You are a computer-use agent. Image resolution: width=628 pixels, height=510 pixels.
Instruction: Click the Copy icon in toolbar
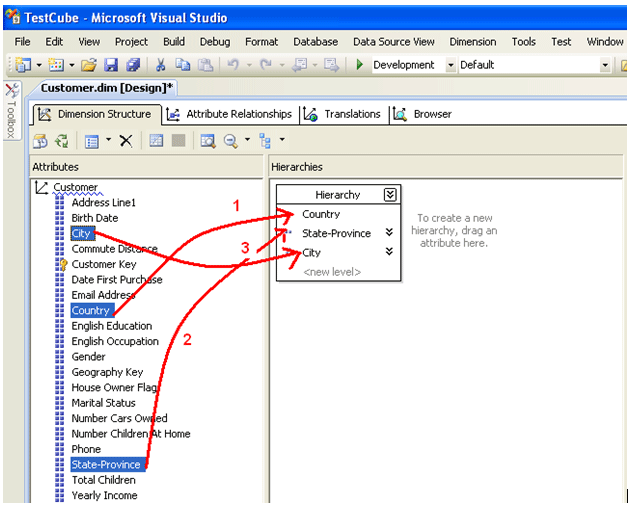pyautogui.click(x=183, y=65)
